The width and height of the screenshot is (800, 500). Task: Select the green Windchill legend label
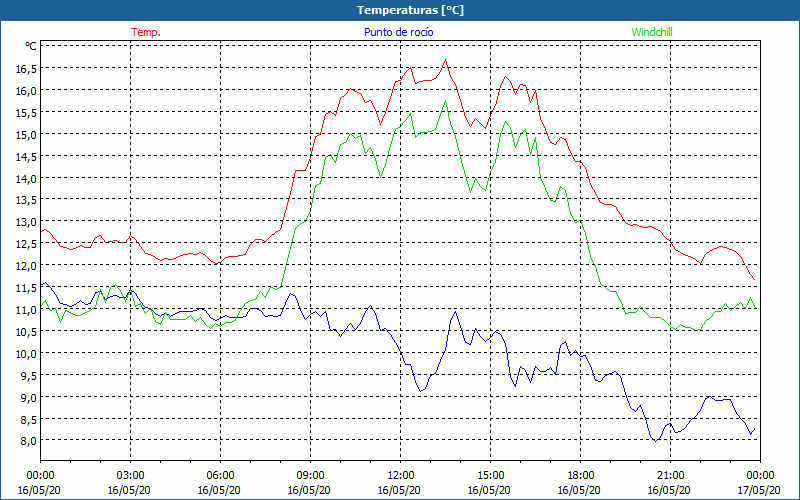pyautogui.click(x=652, y=32)
